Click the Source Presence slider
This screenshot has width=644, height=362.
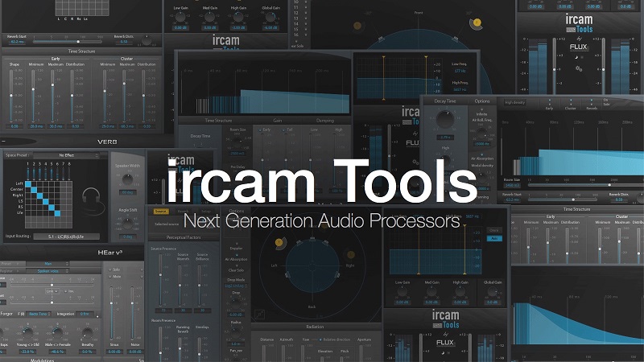coord(160,280)
